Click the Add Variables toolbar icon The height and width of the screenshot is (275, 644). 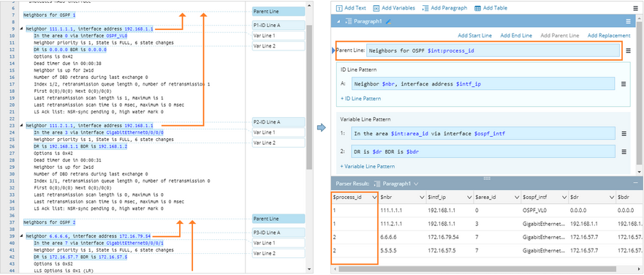tap(376, 8)
